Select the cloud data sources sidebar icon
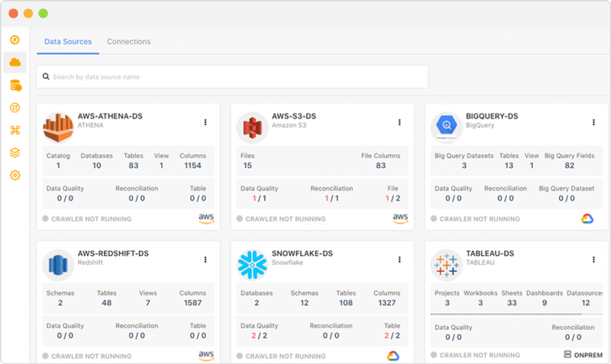The height and width of the screenshot is (364, 611). [x=15, y=62]
